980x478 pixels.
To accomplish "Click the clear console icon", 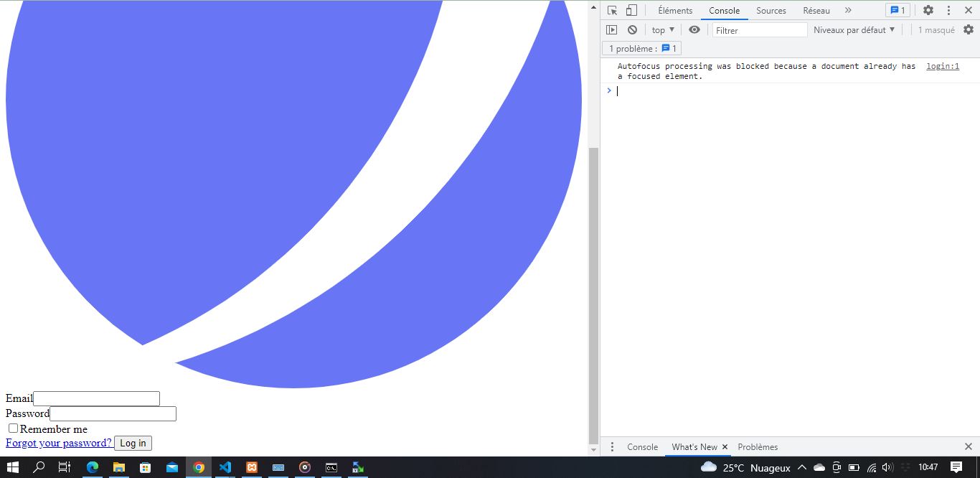I will click(632, 30).
